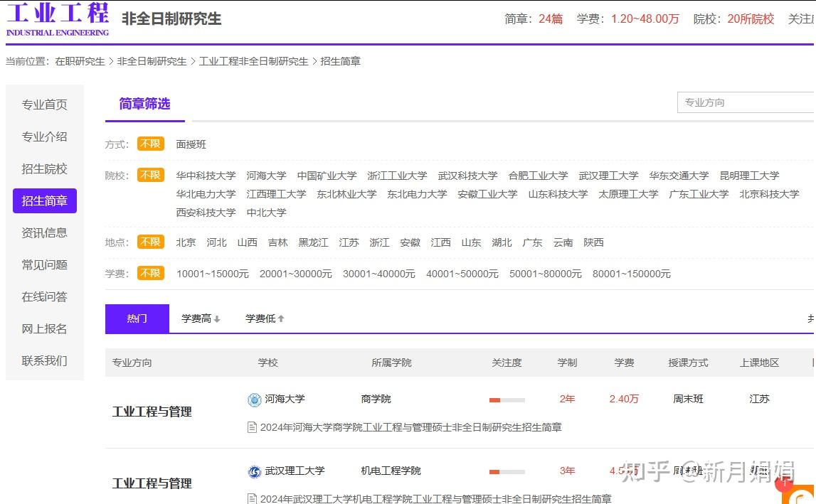Filter location by 黑龙江

point(313,242)
